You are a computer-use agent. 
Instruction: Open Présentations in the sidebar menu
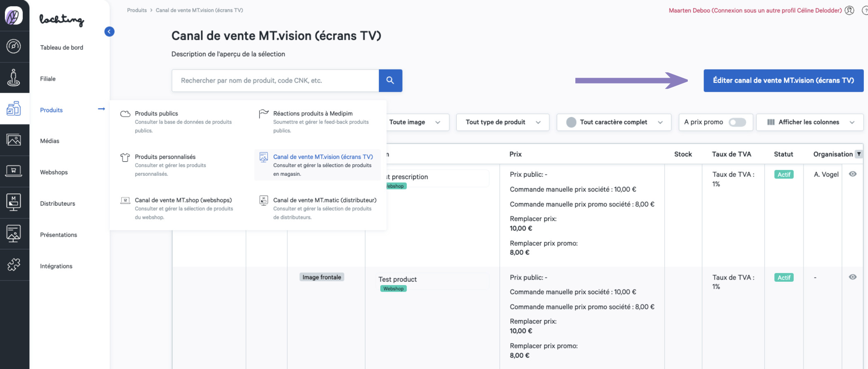coord(59,235)
